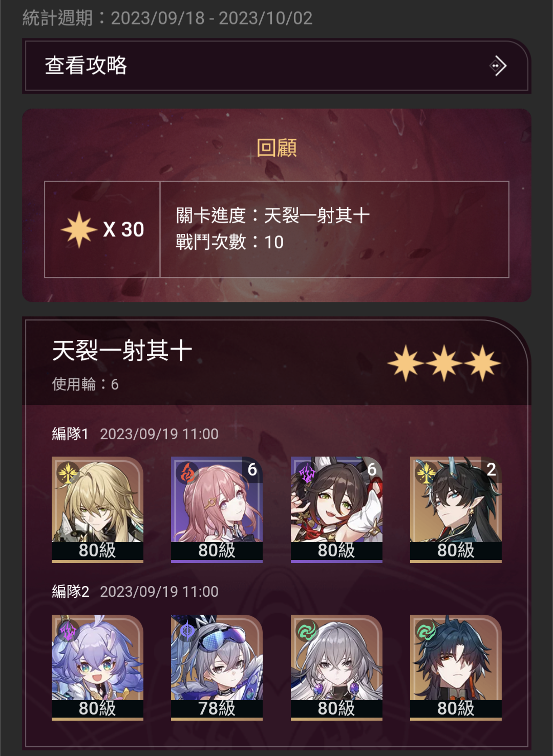This screenshot has width=553, height=756.
Task: Select the blonde-haired character in 編隊1
Action: tap(97, 509)
